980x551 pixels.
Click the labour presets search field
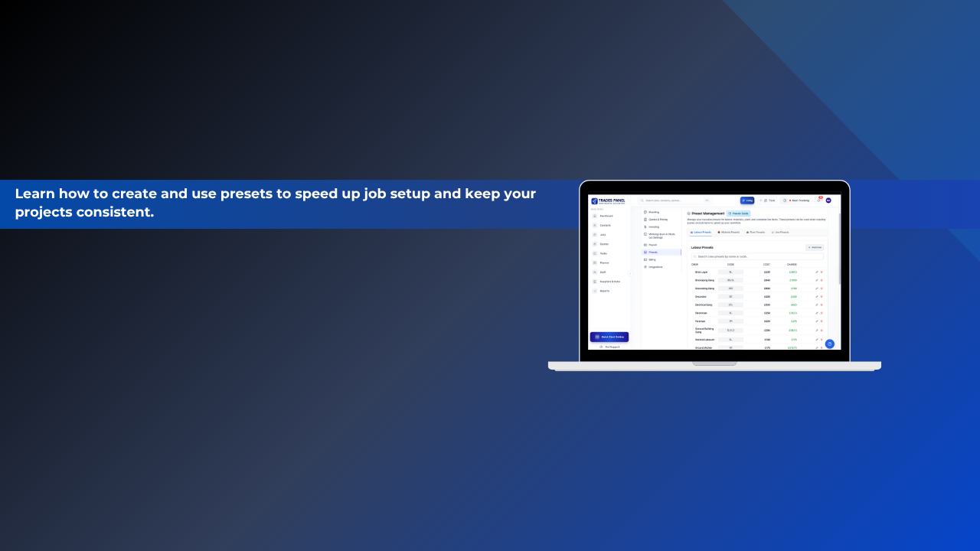(756, 256)
